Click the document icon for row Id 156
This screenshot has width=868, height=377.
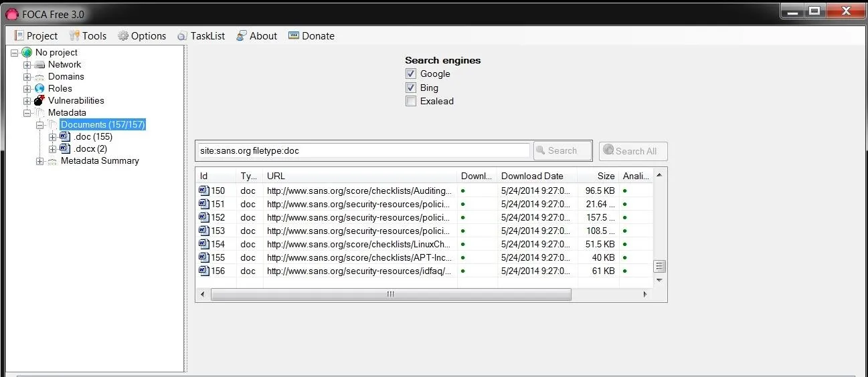(204, 271)
